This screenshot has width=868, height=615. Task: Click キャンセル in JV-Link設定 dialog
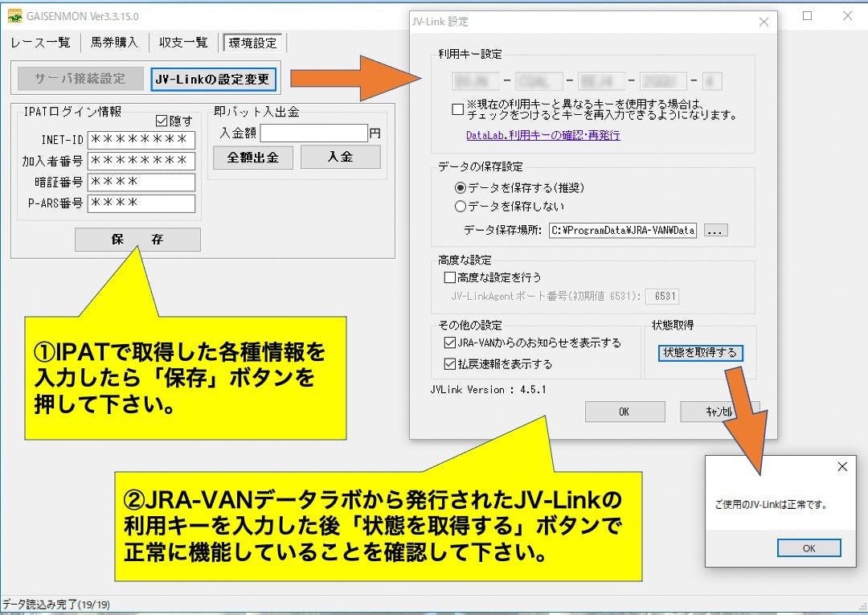719,412
